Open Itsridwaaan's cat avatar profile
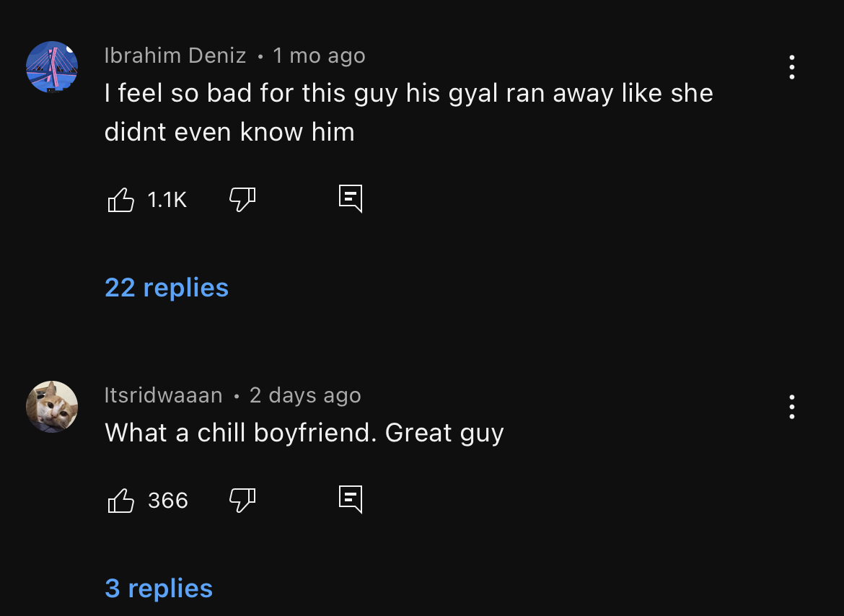This screenshot has height=616, width=844. tap(52, 407)
